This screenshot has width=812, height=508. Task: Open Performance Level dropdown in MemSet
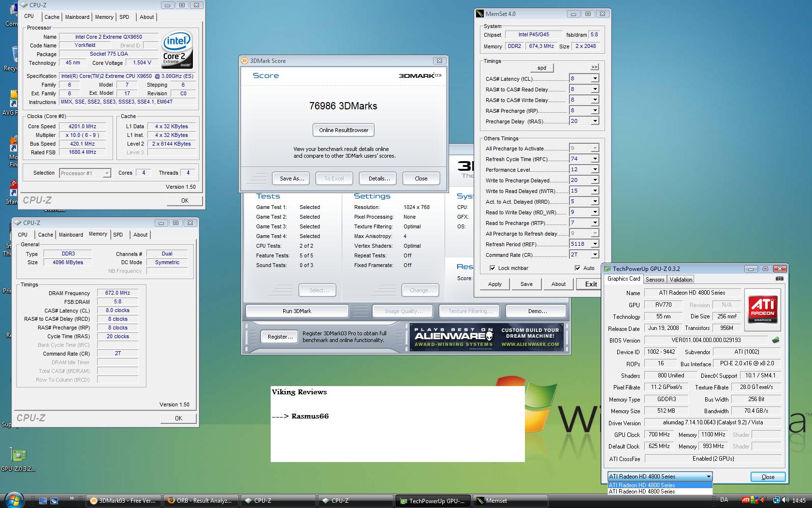pos(595,169)
